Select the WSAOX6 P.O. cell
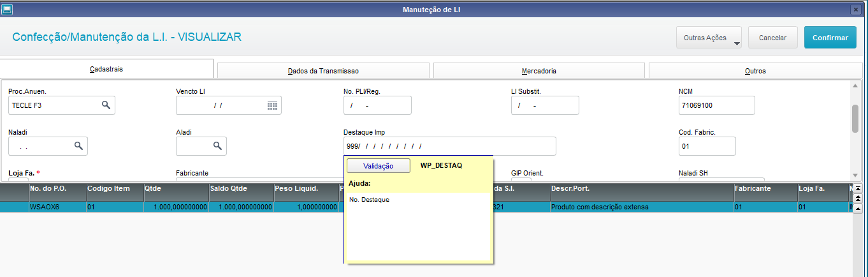The image size is (868, 277). (57, 207)
